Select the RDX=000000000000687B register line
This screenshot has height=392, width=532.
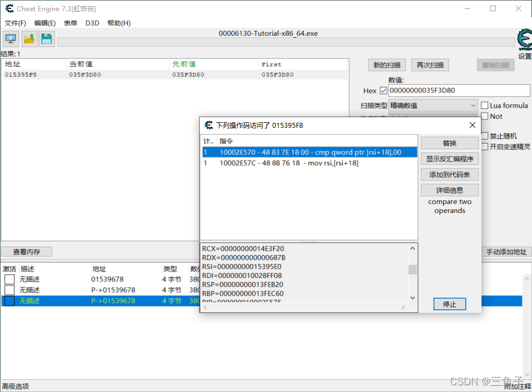click(244, 258)
